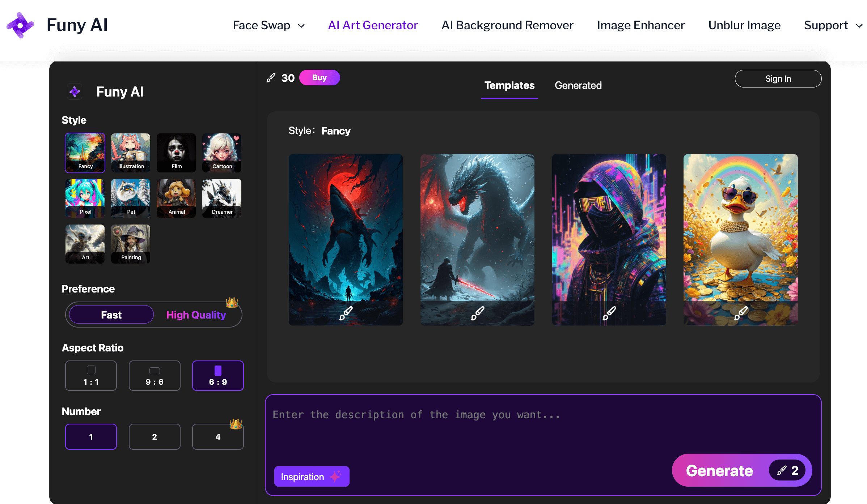Select the Pixel style icon
The image size is (867, 504).
(85, 198)
